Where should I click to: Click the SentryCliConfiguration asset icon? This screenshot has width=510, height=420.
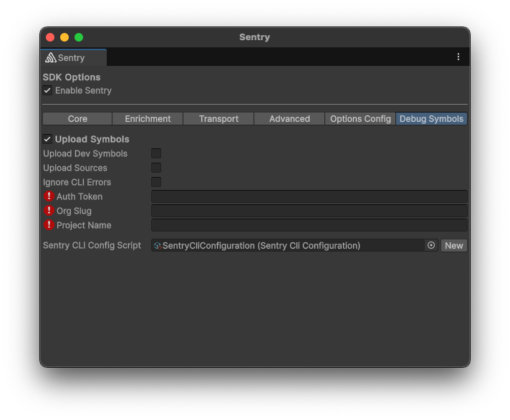click(x=158, y=246)
